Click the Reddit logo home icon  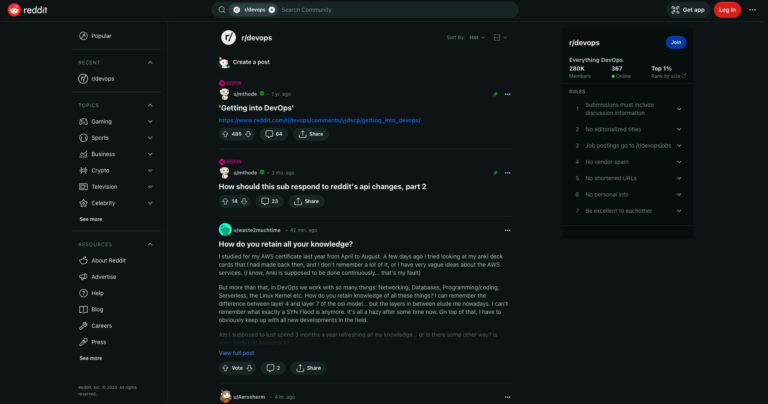[14, 10]
